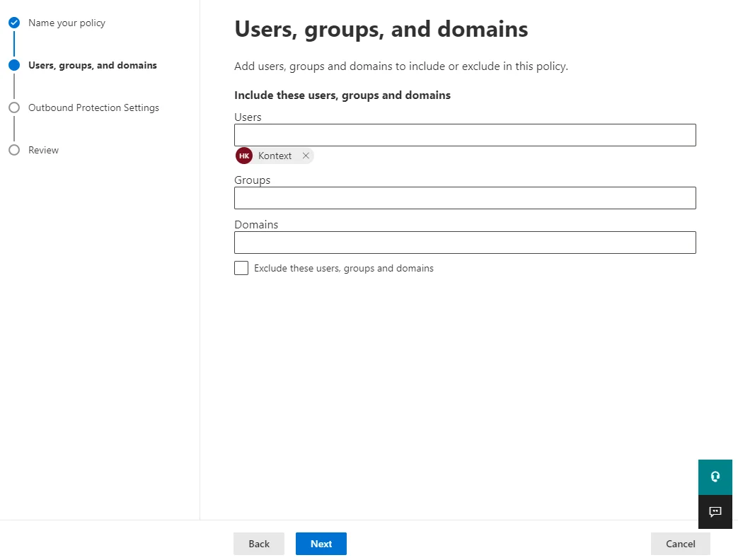Image resolution: width=738 pixels, height=560 pixels.
Task: Click the filled circle marker for the current Users step
Action: [x=14, y=65]
